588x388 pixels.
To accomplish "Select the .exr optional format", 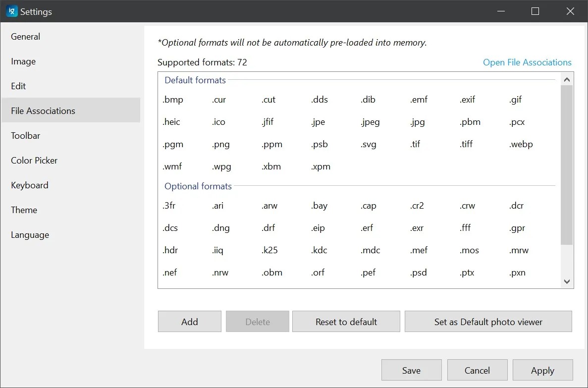I will point(417,228).
